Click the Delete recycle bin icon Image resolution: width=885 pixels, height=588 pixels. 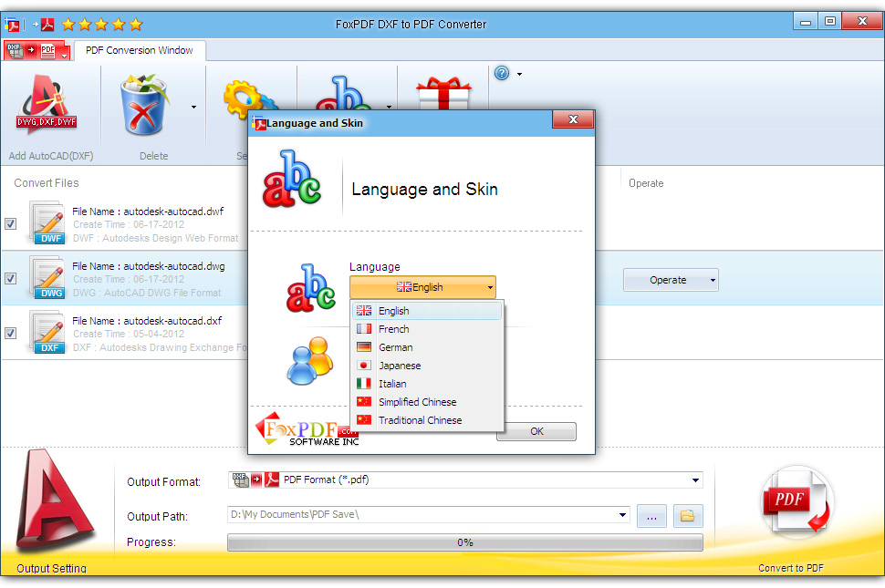coord(144,104)
